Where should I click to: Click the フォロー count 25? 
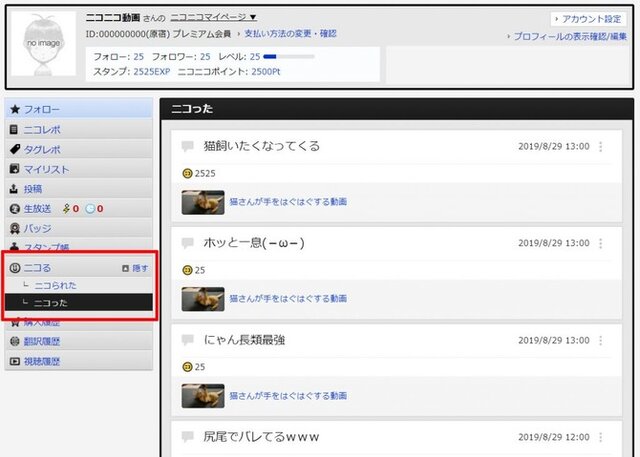pos(138,57)
